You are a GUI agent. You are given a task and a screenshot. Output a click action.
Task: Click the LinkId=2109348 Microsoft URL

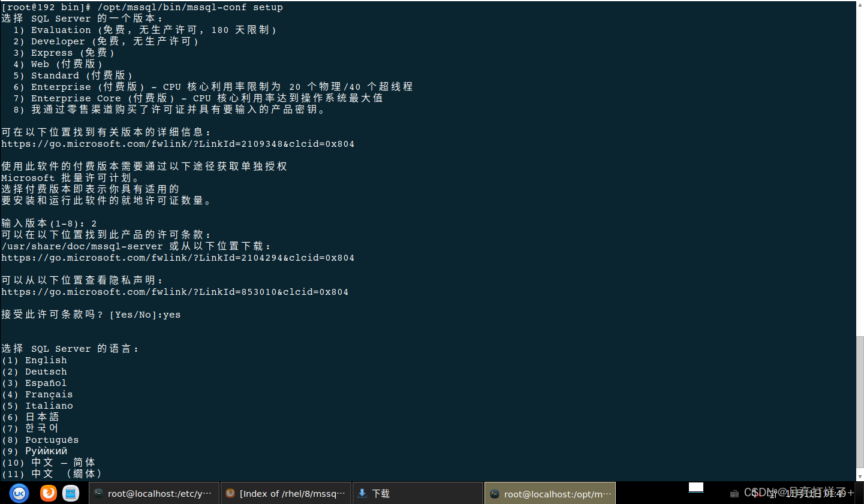click(177, 144)
